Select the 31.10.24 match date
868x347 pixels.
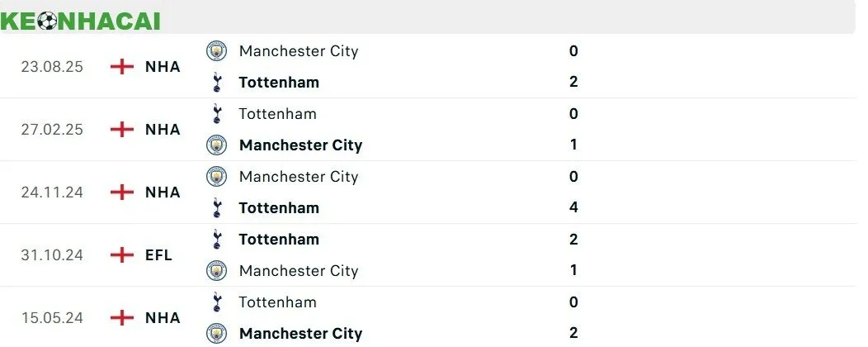tap(52, 255)
